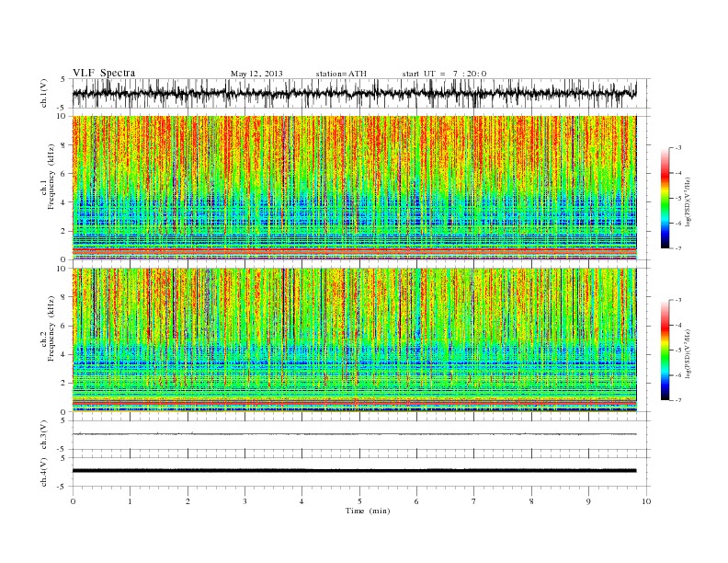
Task: Click the ch.4 thick black waveform trace
Action: pos(355,471)
